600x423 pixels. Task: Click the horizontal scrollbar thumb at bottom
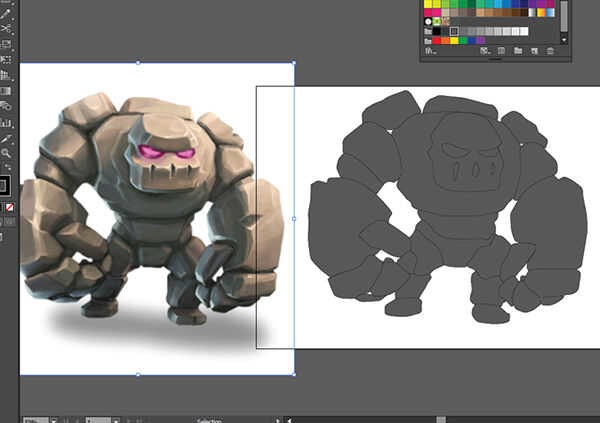[x=441, y=420]
